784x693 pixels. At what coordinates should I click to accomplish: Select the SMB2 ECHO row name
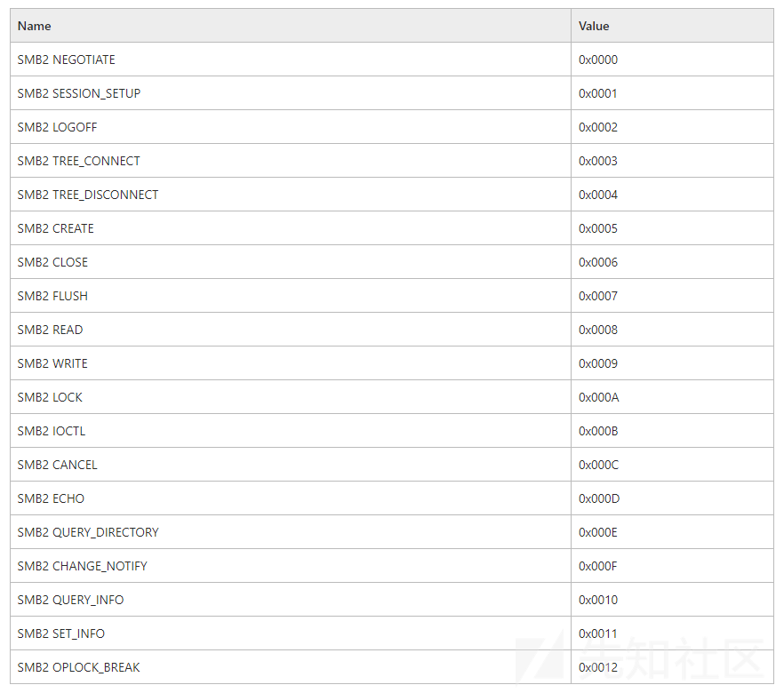[51, 498]
